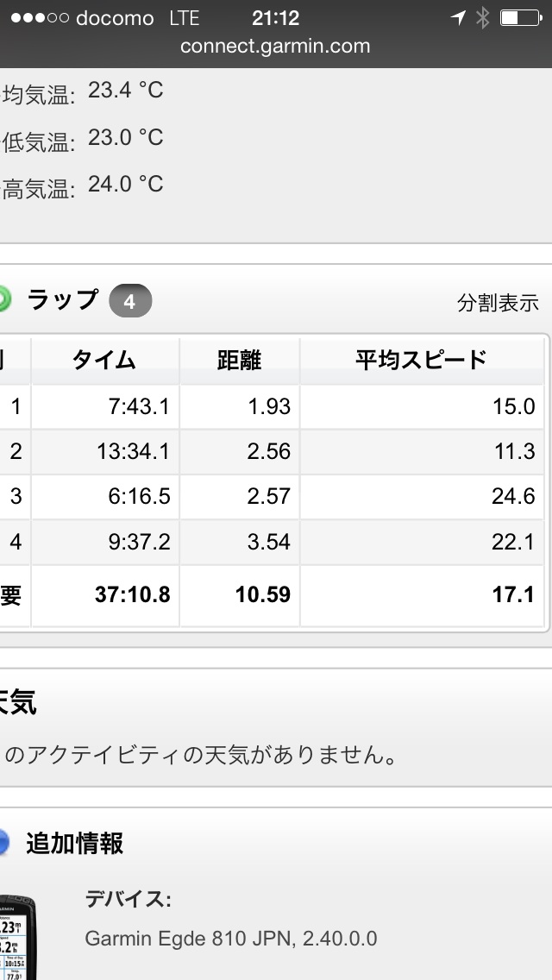Tap the location arrow status icon
Screen dimensions: 552x980
tap(458, 18)
